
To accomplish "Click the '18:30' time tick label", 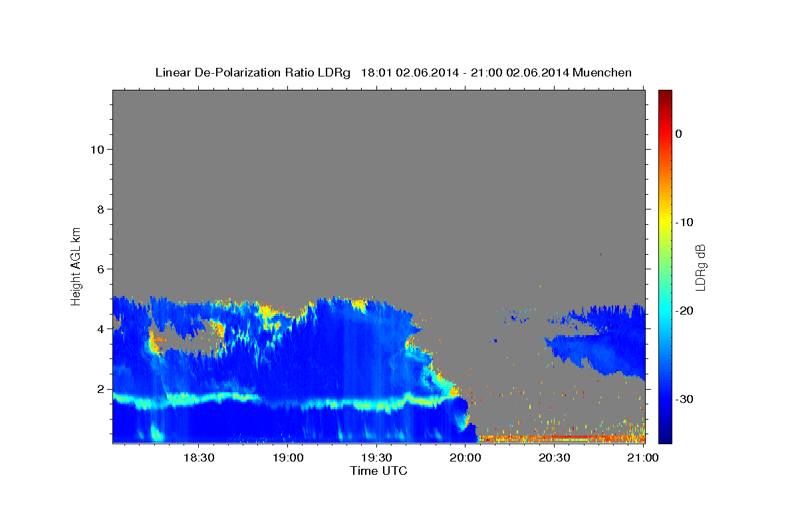I will click(x=198, y=458).
